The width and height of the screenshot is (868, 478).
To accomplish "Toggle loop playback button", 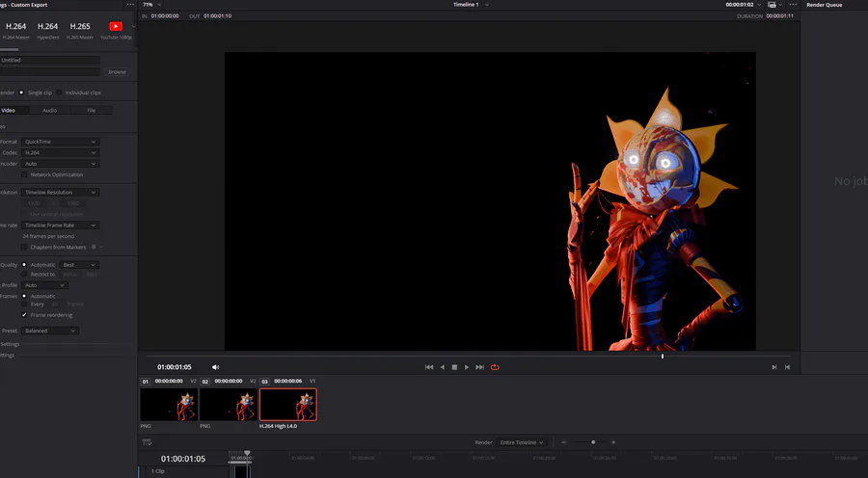I will point(495,367).
